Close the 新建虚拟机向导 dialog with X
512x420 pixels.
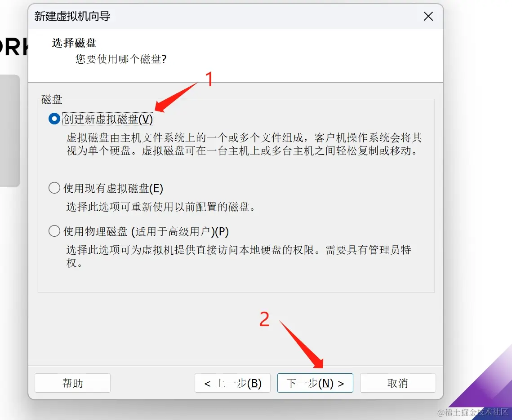point(428,16)
